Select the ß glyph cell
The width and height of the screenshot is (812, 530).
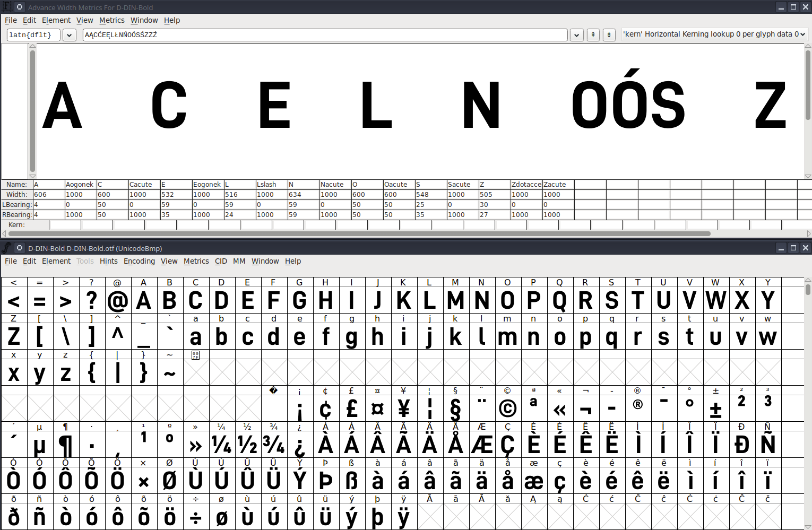tap(351, 481)
